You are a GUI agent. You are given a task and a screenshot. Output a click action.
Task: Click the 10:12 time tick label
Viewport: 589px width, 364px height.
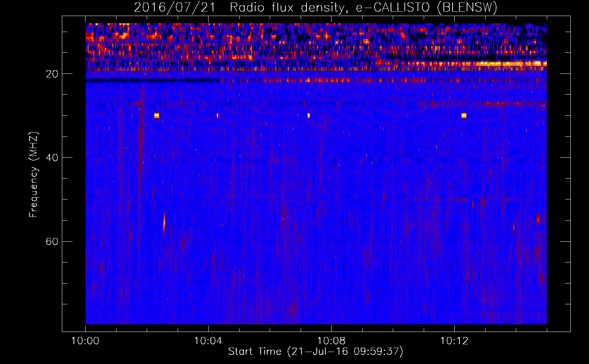coord(454,341)
